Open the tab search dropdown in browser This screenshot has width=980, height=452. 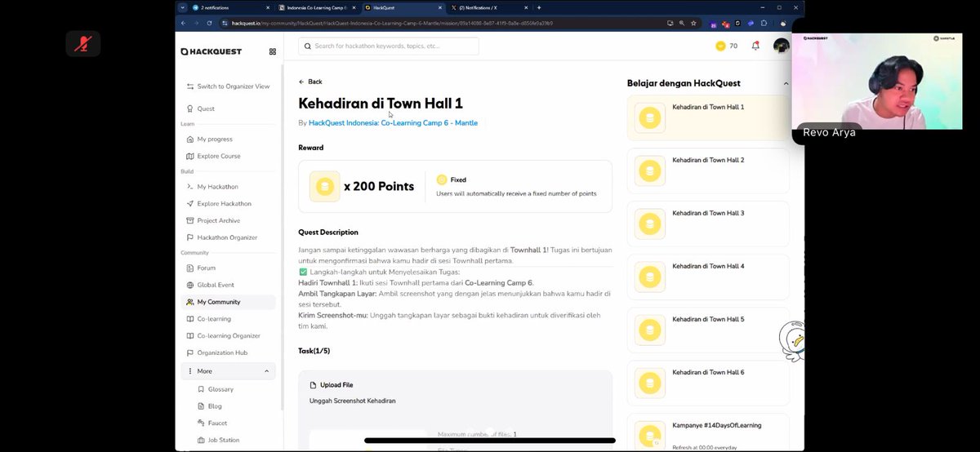[183, 7]
